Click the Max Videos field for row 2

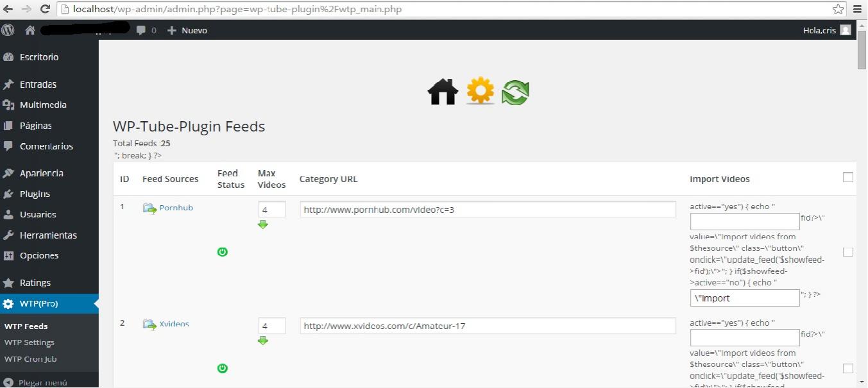click(272, 326)
